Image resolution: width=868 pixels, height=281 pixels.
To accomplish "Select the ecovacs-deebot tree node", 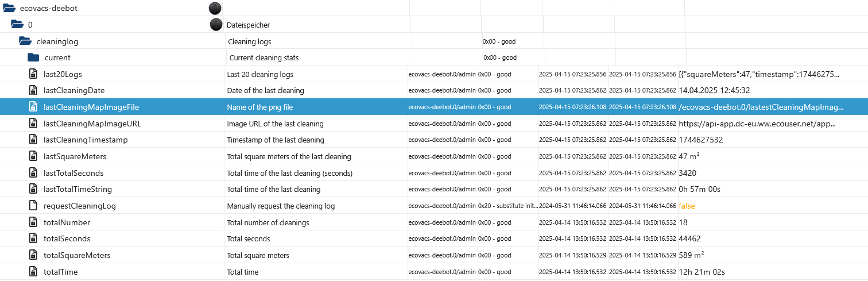I will (49, 9).
